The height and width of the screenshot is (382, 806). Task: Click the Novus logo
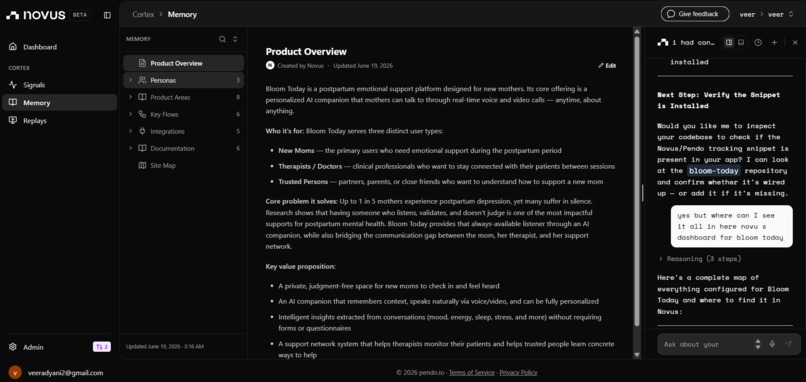click(35, 15)
